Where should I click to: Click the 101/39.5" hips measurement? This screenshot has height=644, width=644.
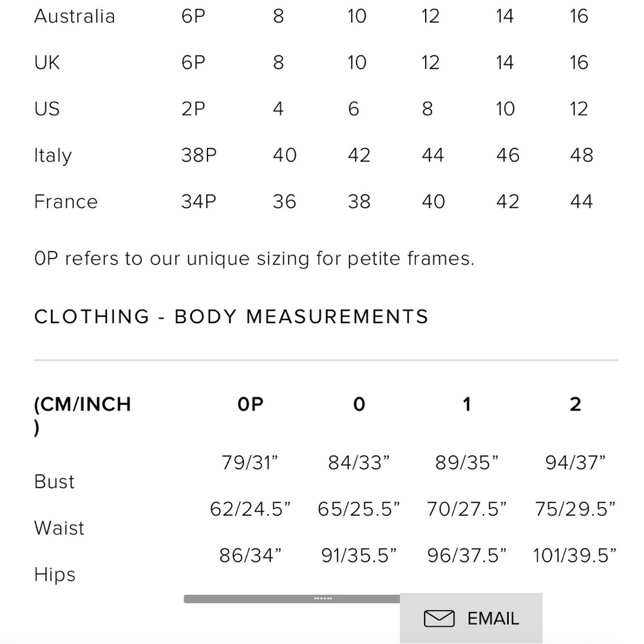pos(574,556)
